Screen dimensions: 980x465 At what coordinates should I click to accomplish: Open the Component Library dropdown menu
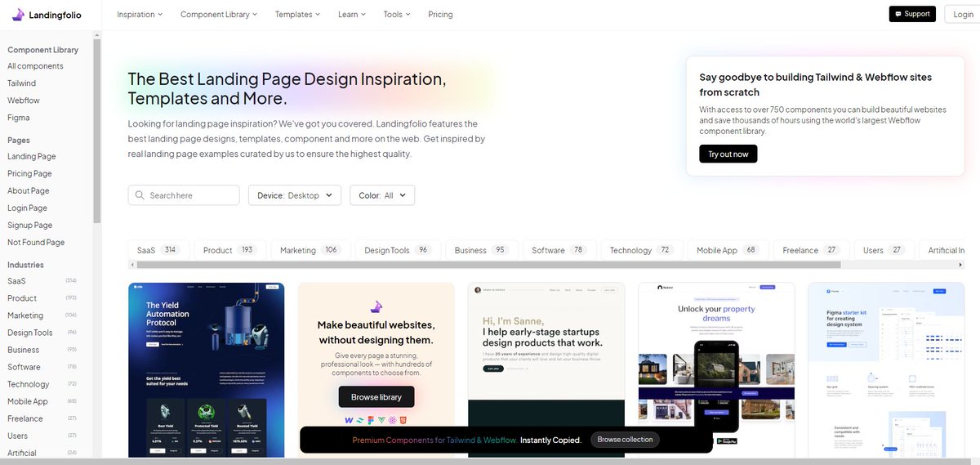(x=219, y=14)
